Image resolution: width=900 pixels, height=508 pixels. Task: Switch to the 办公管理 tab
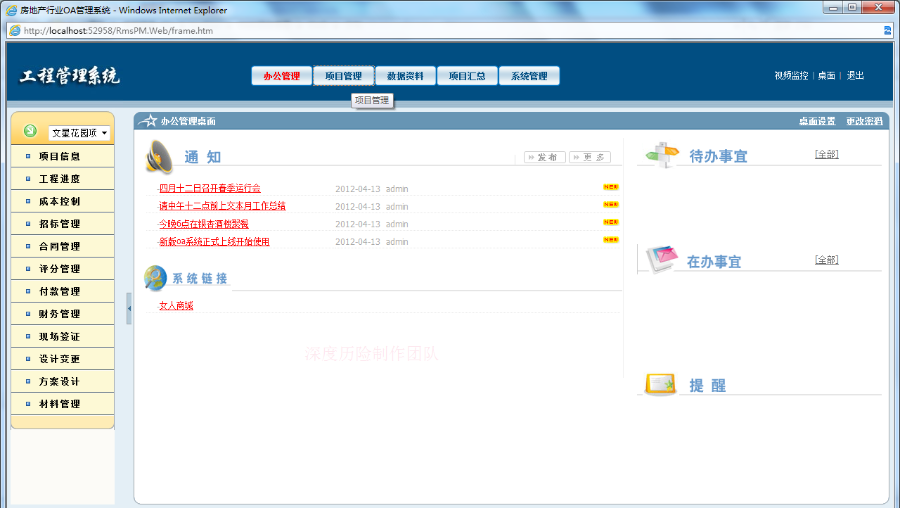[x=281, y=76]
